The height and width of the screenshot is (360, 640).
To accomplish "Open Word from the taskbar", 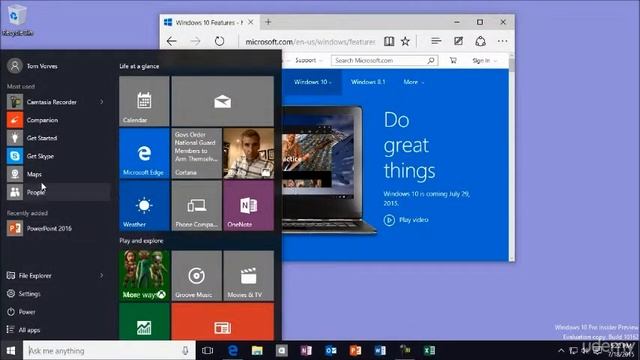I will [380, 350].
